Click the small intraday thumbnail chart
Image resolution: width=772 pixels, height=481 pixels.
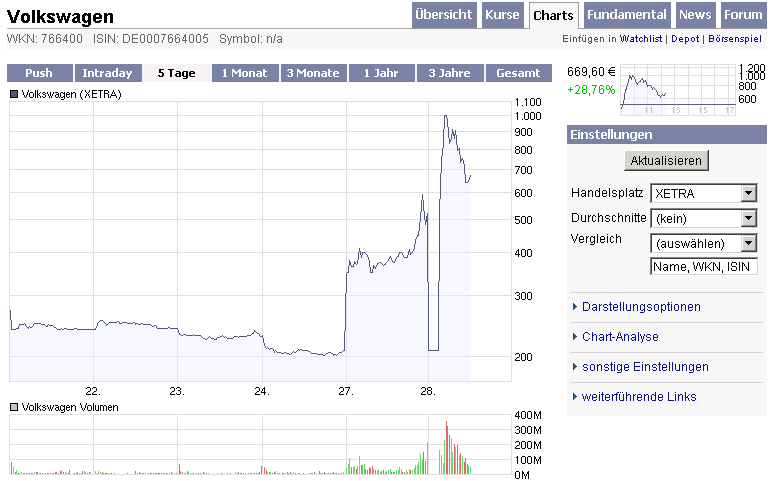coord(678,90)
